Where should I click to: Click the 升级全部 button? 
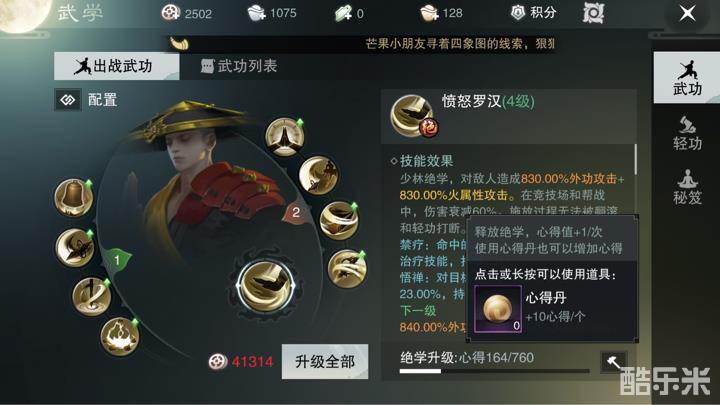coord(325,362)
